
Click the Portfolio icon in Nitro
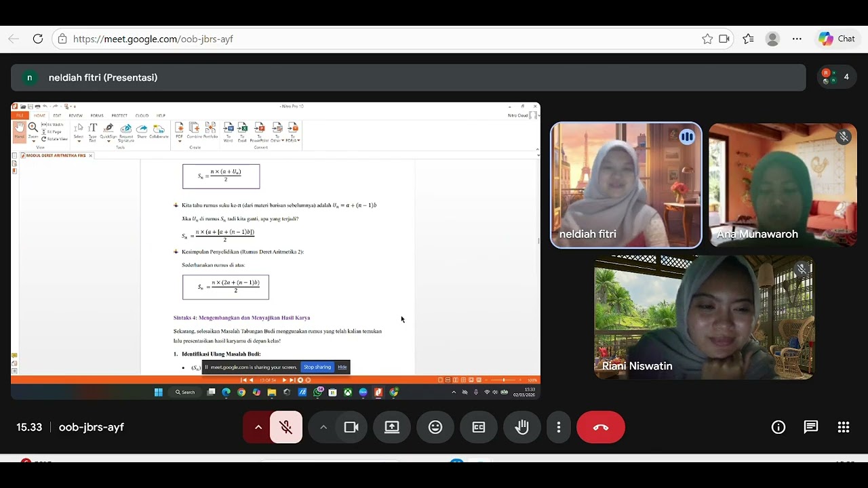pos(210,131)
